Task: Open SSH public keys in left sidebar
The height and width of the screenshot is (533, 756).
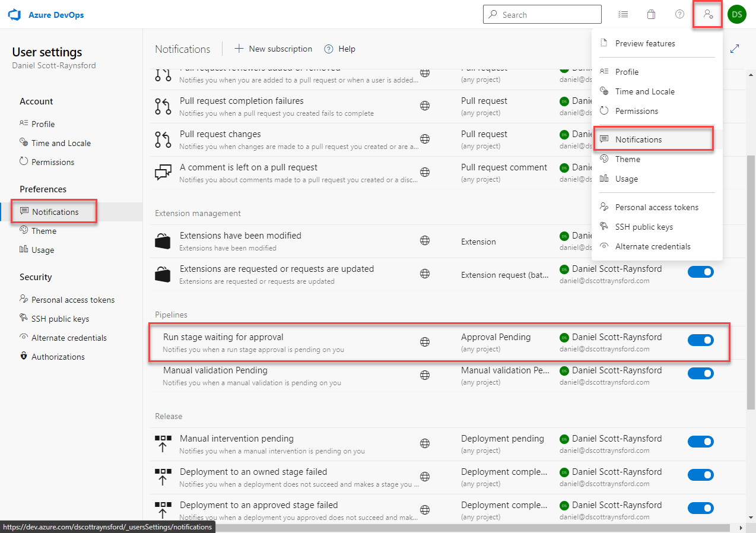Action: click(x=71, y=319)
